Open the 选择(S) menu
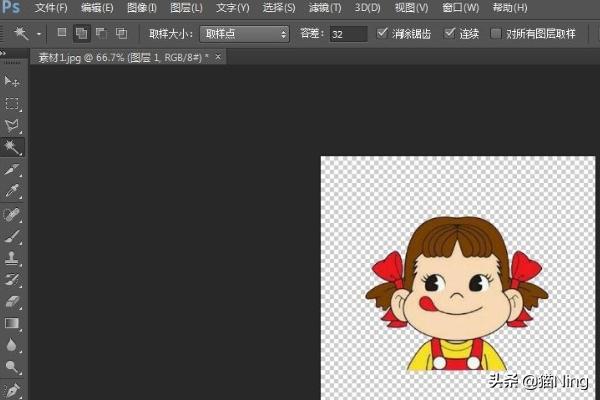This screenshot has height=400, width=600. point(279,8)
